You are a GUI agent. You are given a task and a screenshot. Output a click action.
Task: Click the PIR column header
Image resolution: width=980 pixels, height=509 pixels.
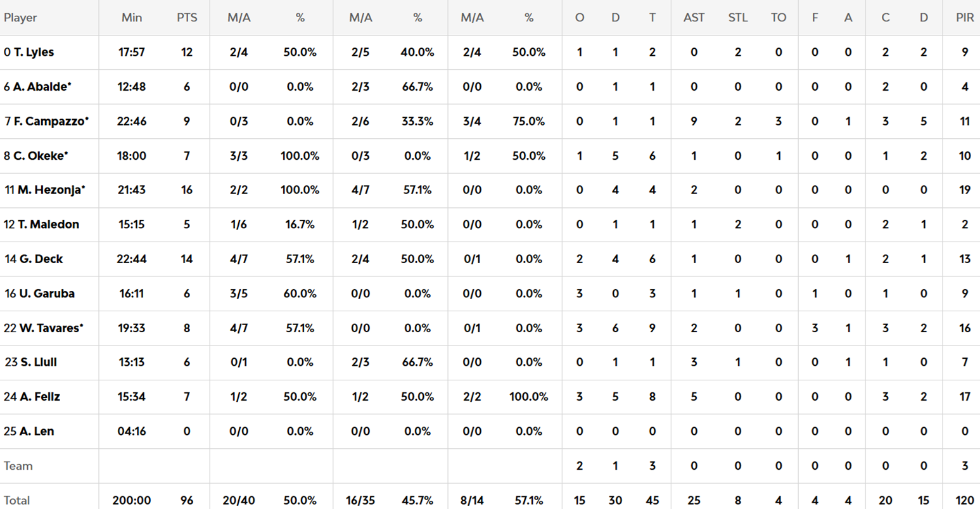(965, 18)
